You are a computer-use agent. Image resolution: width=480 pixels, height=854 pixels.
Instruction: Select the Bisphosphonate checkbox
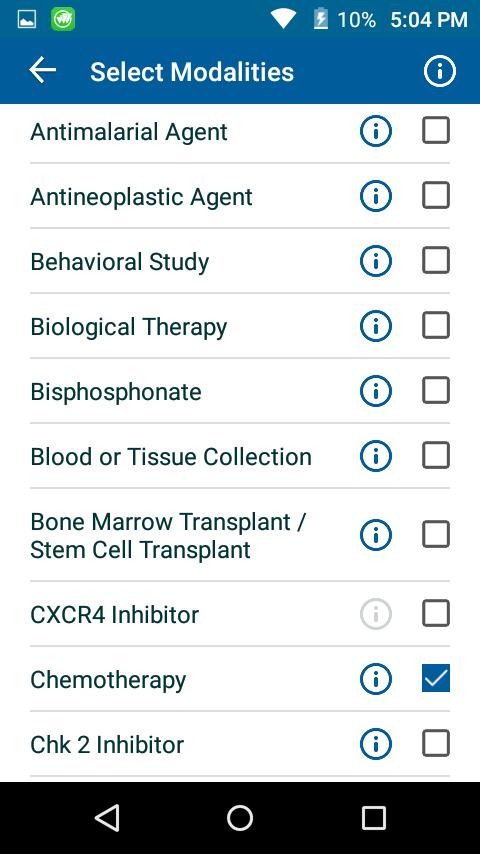pos(436,390)
